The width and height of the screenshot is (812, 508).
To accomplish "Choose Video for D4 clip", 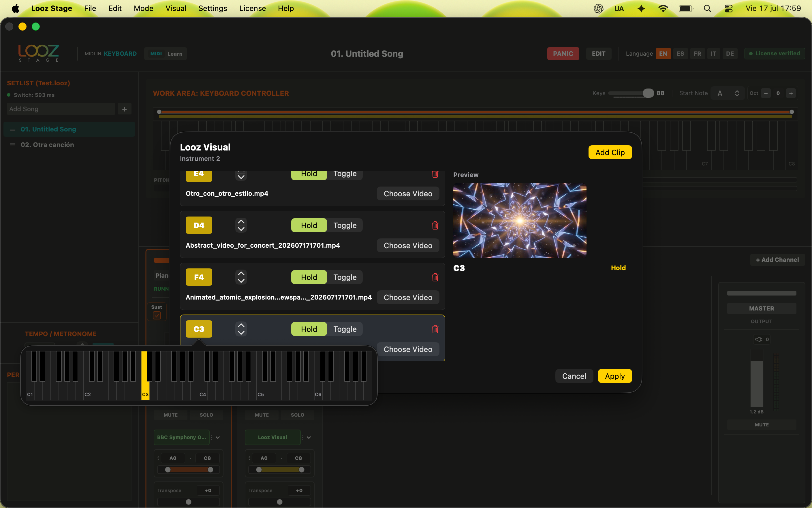I will coord(408,246).
